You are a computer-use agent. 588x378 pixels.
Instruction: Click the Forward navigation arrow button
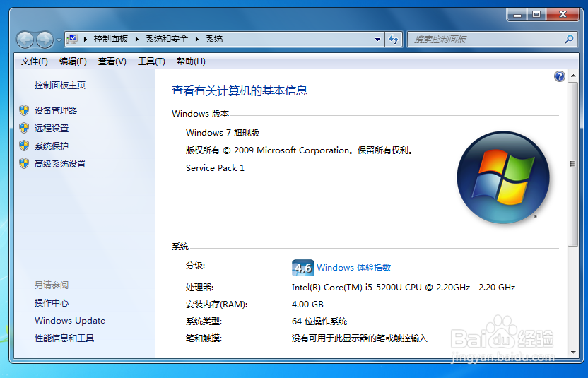(x=45, y=40)
